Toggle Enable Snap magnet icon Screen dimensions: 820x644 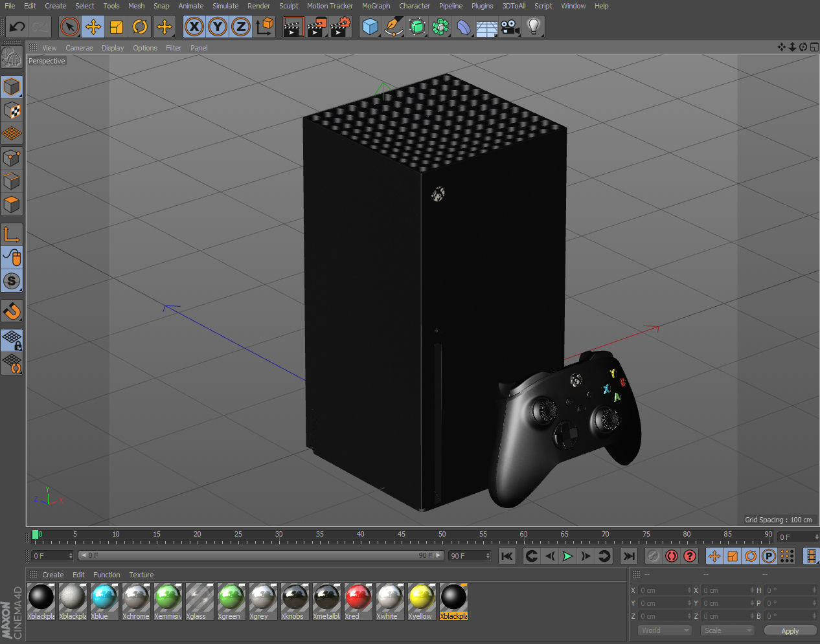click(12, 311)
